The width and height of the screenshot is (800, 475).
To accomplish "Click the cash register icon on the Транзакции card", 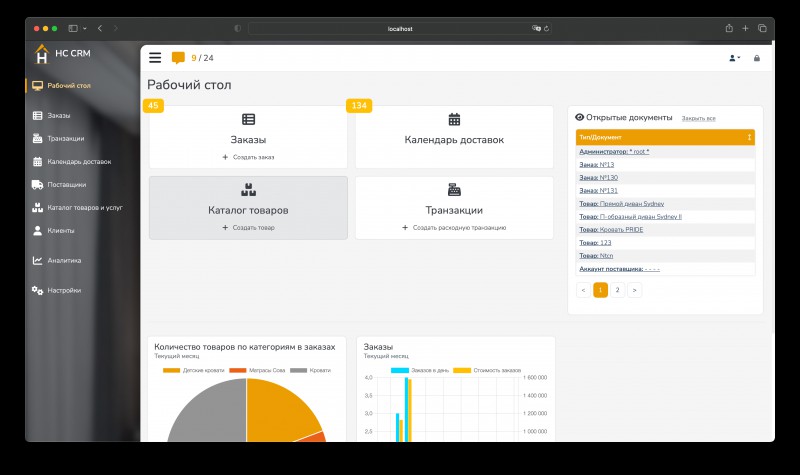I will 454,190.
